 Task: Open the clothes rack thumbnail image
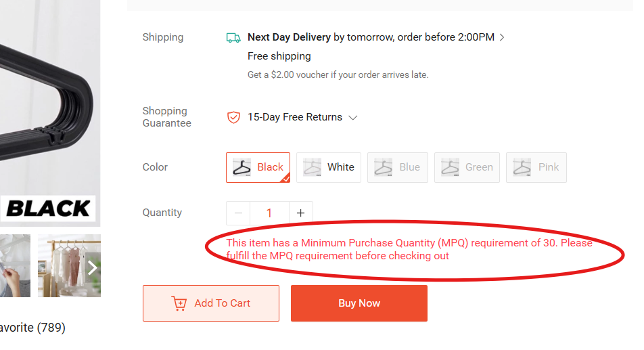point(64,265)
